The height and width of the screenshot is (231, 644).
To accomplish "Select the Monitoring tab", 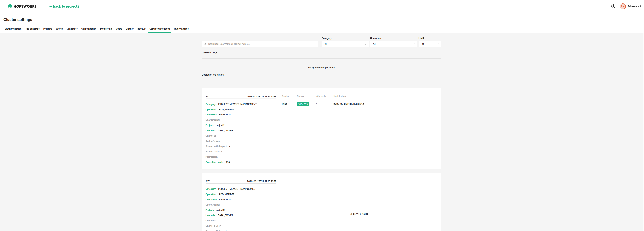I will pyautogui.click(x=106, y=29).
